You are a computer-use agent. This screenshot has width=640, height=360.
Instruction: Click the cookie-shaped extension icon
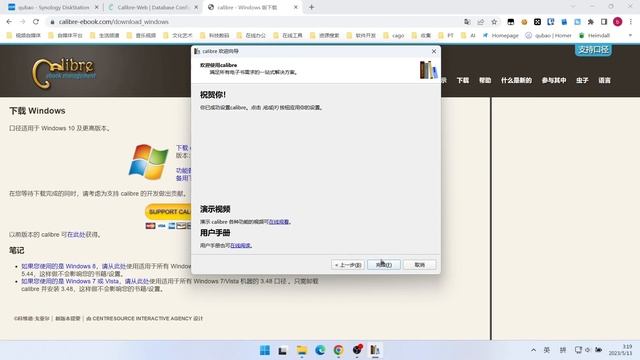[x=524, y=22]
